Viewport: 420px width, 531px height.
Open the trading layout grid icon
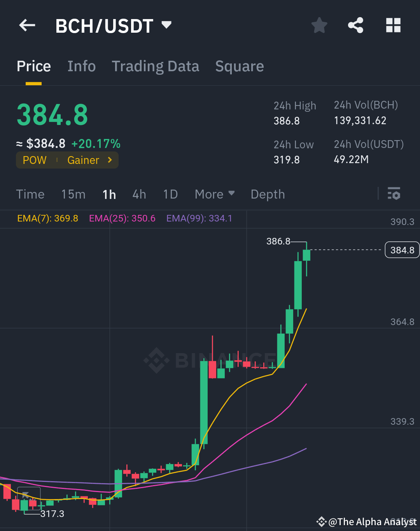pos(393,25)
